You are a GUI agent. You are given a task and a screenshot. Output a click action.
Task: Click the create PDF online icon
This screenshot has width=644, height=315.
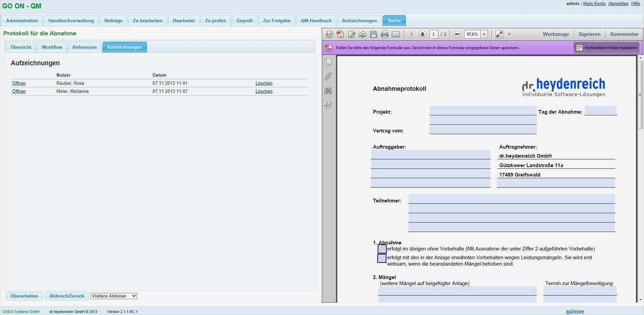click(x=340, y=34)
